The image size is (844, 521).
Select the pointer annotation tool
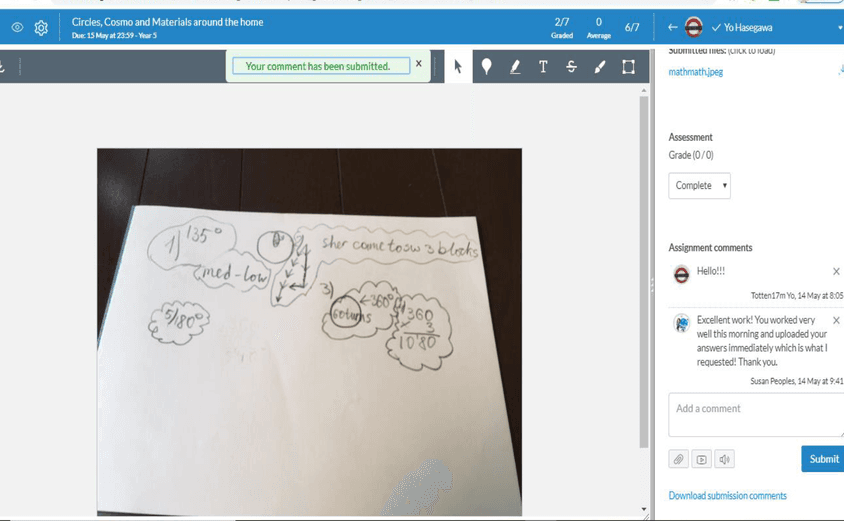point(458,67)
